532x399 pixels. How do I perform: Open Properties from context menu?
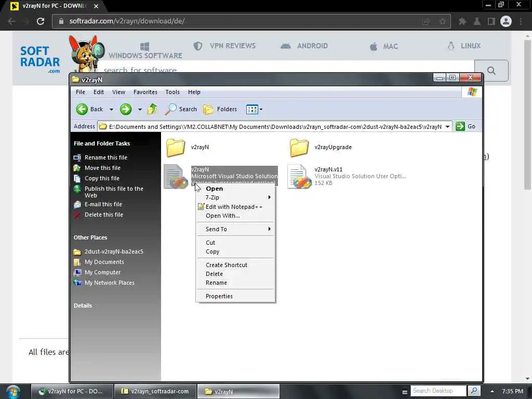click(x=235, y=296)
